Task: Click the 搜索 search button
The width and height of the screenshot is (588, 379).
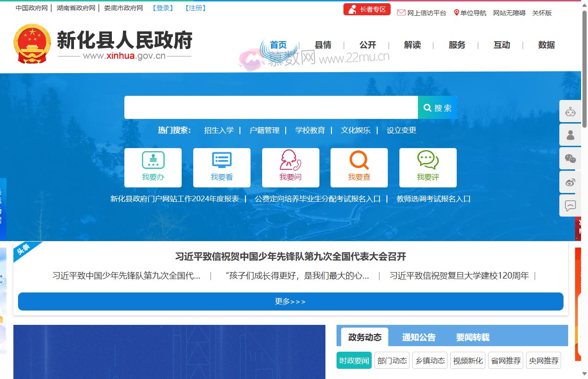Action: point(436,107)
